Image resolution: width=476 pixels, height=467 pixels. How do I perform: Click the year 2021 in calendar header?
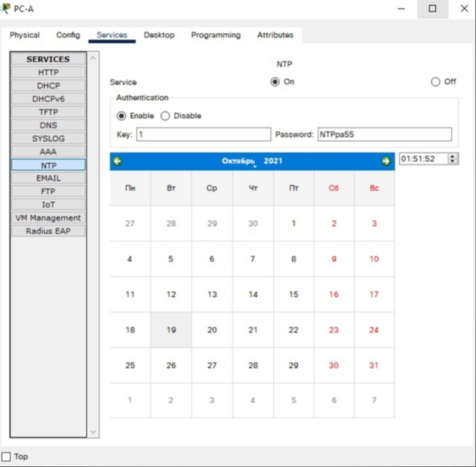[x=273, y=161]
